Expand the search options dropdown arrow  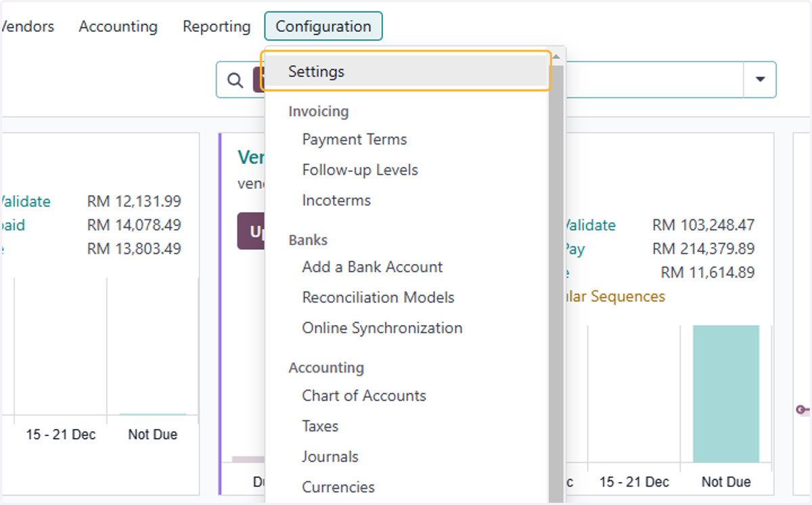(x=760, y=80)
